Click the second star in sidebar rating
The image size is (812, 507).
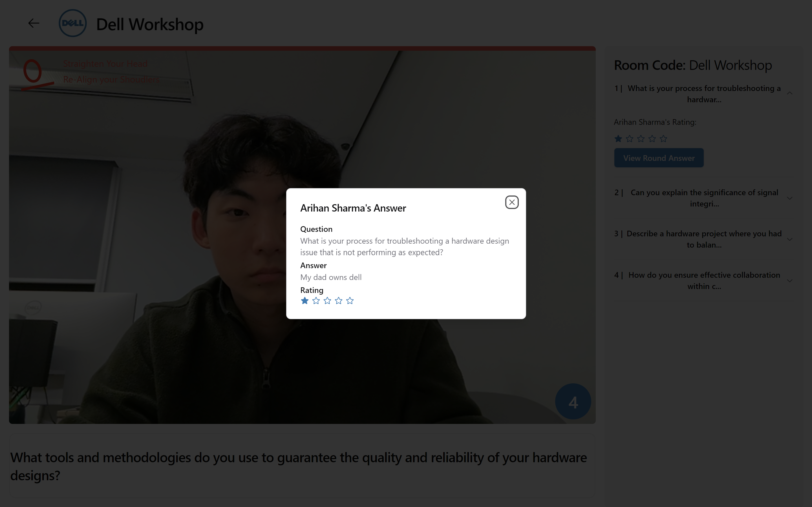(x=630, y=139)
